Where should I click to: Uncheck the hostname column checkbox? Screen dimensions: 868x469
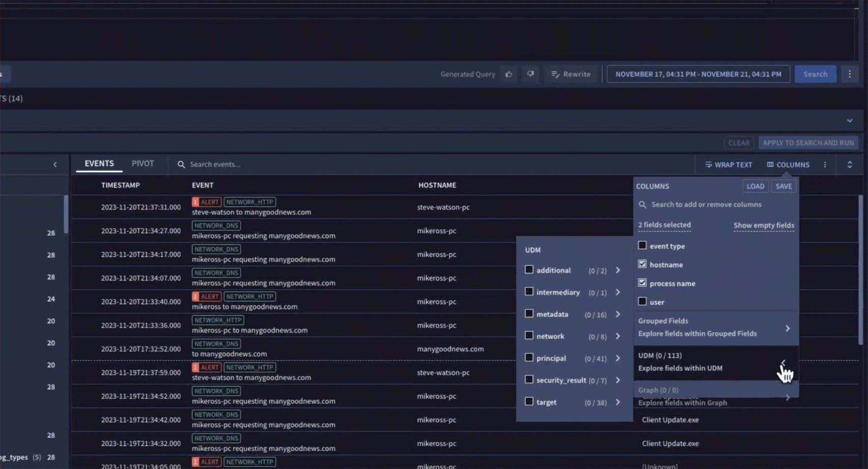tap(642, 265)
